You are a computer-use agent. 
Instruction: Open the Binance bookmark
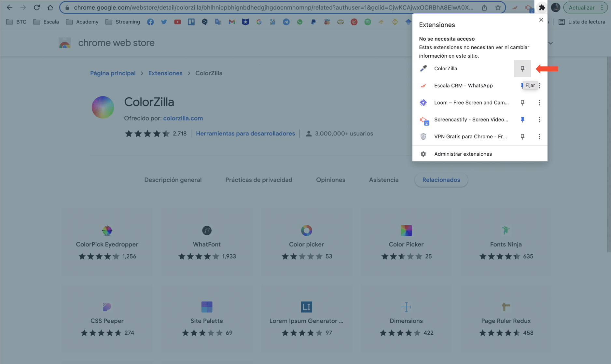[x=395, y=22]
